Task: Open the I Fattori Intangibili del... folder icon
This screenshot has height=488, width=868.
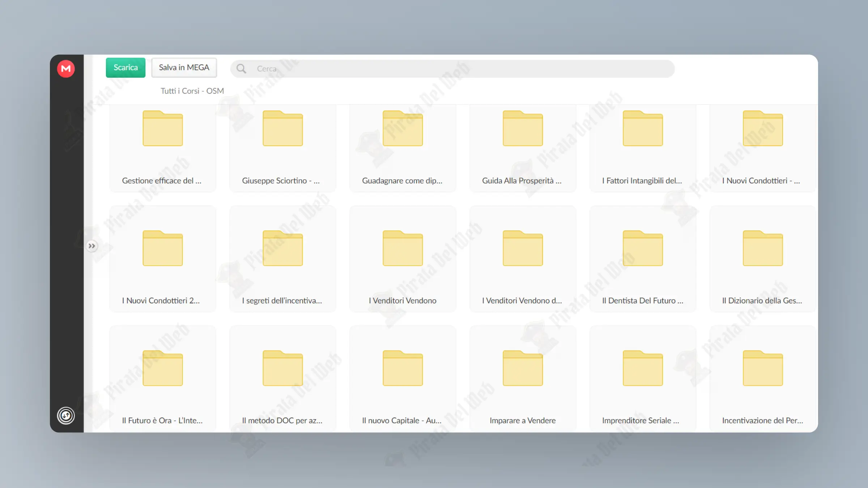Action: 643,128
